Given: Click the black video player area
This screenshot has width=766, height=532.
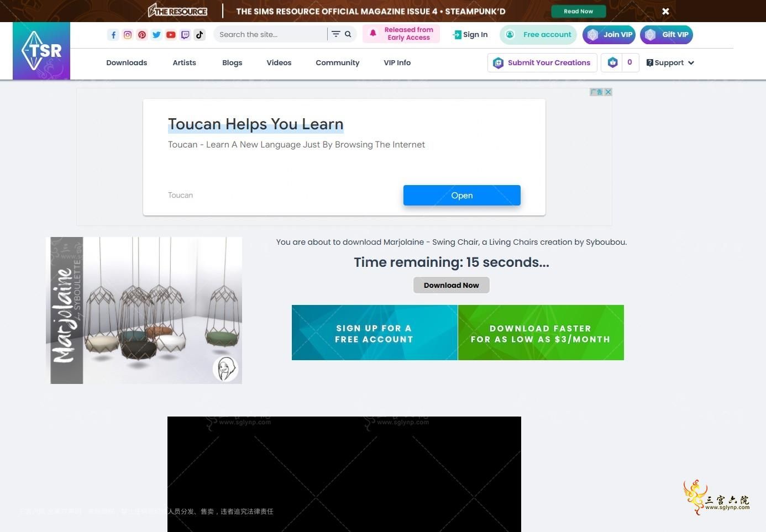Looking at the screenshot, I should point(344,474).
